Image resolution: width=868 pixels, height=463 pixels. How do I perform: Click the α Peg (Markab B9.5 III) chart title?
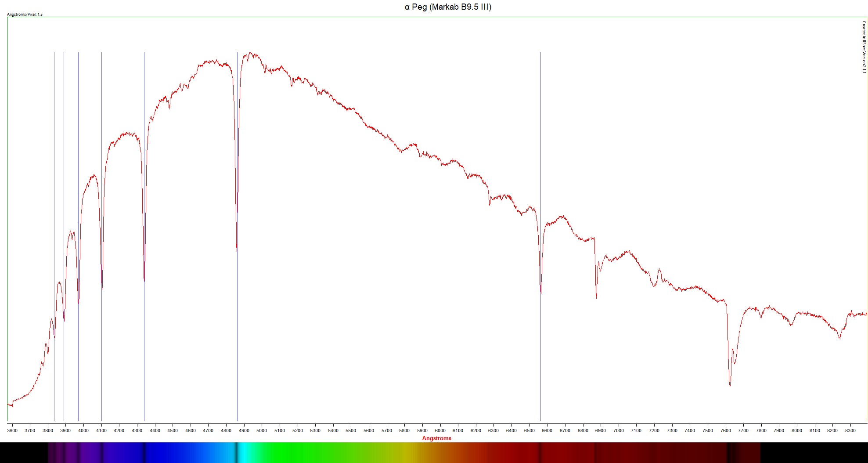point(448,7)
